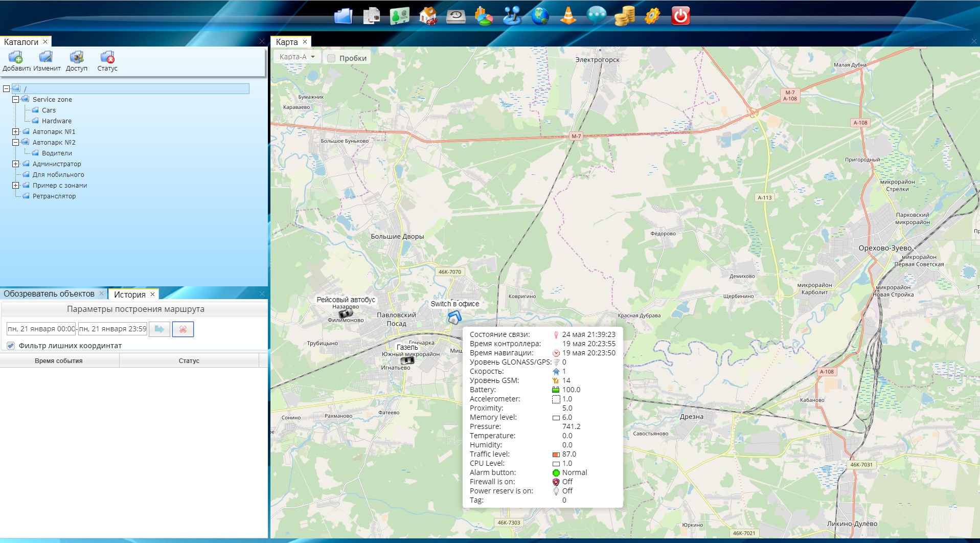The height and width of the screenshot is (543, 980).
Task: Click the route start date field
Action: click(41, 329)
